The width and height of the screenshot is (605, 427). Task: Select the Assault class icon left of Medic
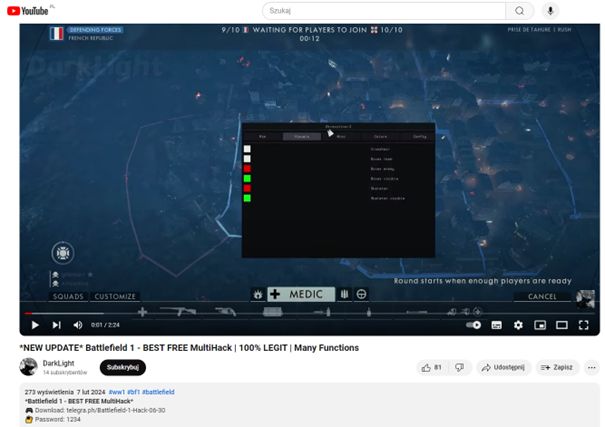tap(258, 294)
